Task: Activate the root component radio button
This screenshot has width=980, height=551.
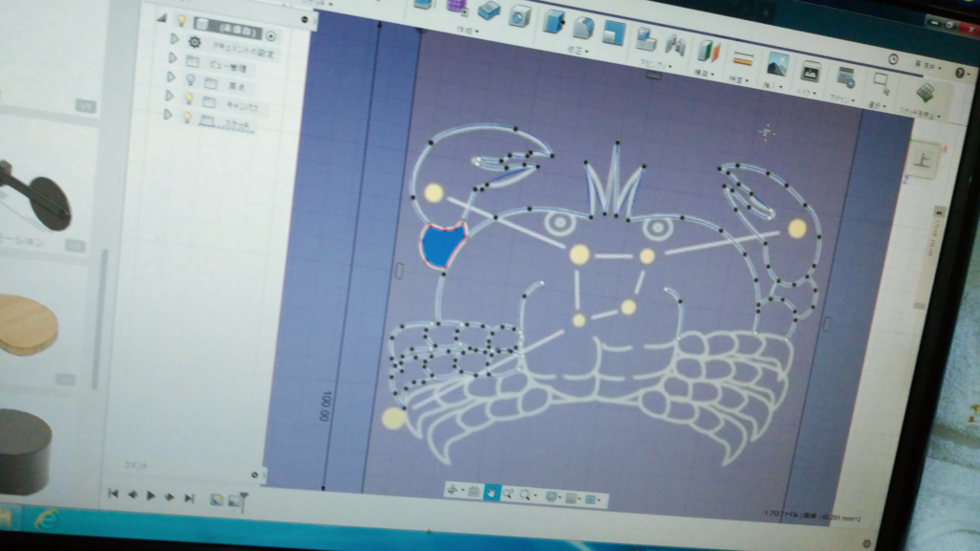Action: [x=271, y=35]
